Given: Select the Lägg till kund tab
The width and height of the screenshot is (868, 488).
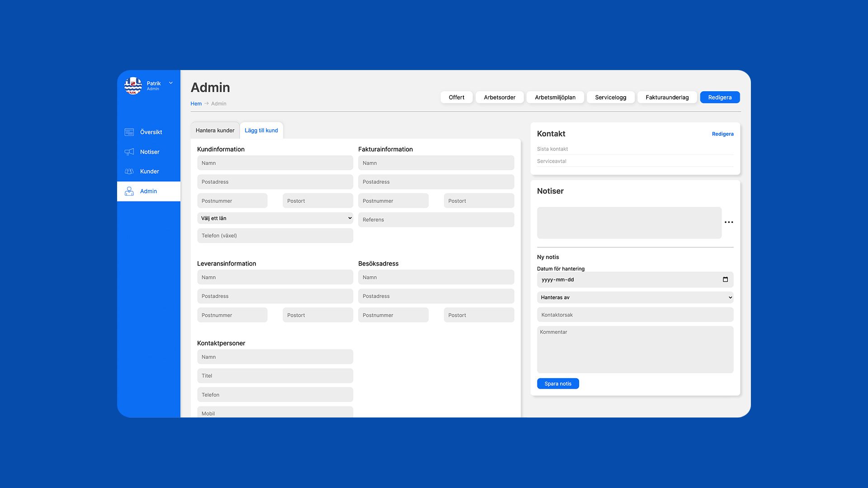Looking at the screenshot, I should pos(261,131).
